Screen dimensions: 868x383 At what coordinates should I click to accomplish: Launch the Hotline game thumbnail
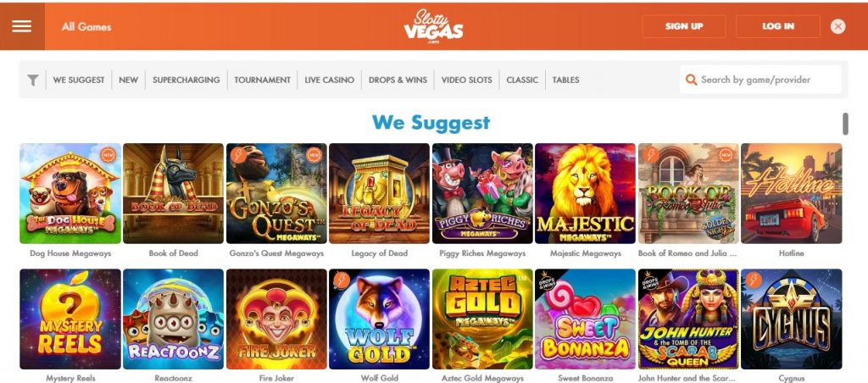click(791, 194)
